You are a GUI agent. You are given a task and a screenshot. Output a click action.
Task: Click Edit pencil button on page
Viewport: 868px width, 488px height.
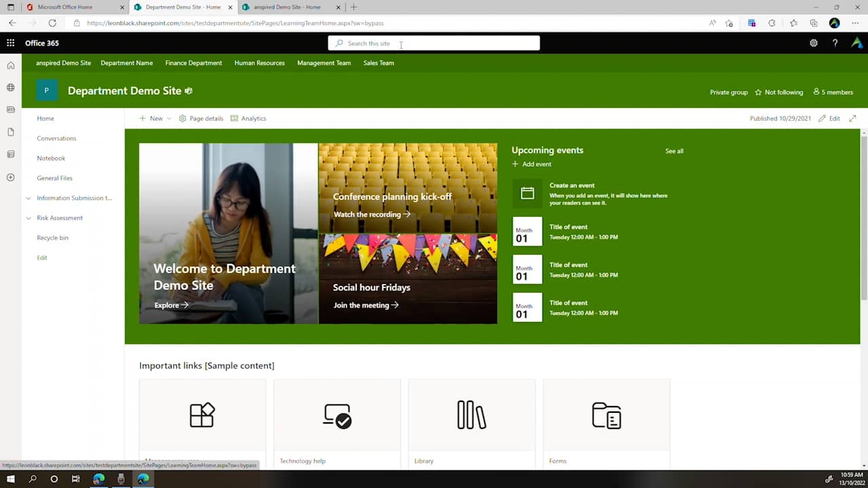(829, 118)
